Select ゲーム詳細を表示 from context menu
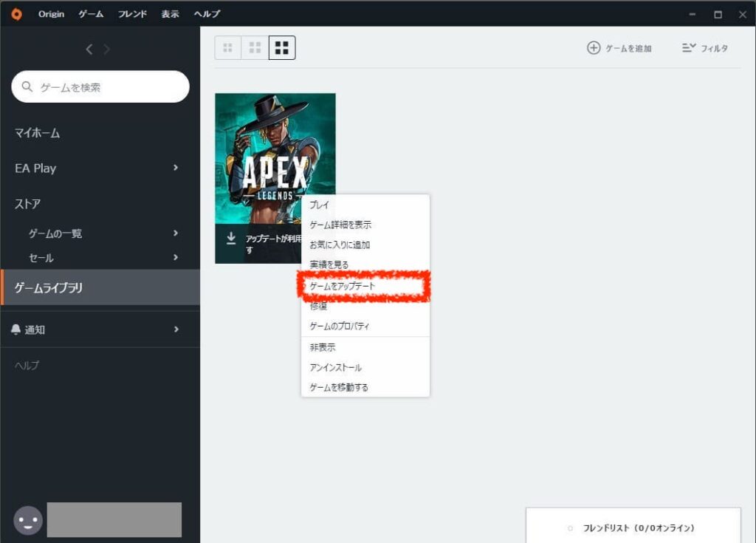The width and height of the screenshot is (756, 543). pos(365,225)
